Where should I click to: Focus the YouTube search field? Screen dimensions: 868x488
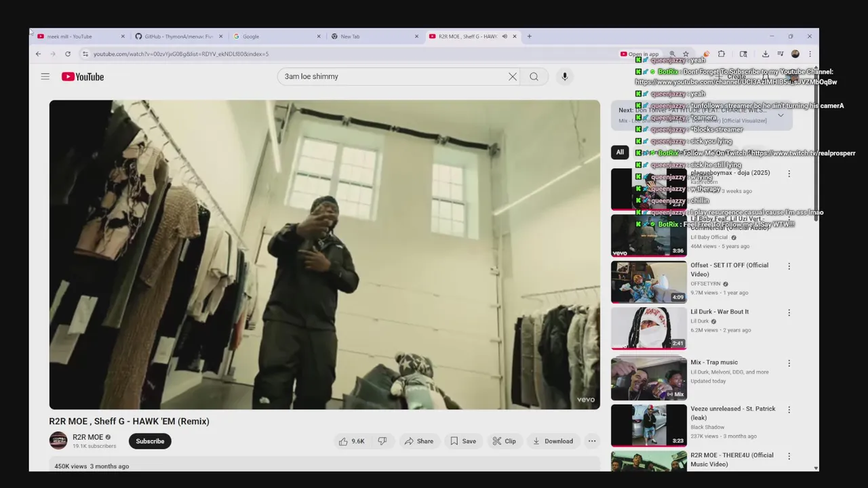[x=393, y=77]
